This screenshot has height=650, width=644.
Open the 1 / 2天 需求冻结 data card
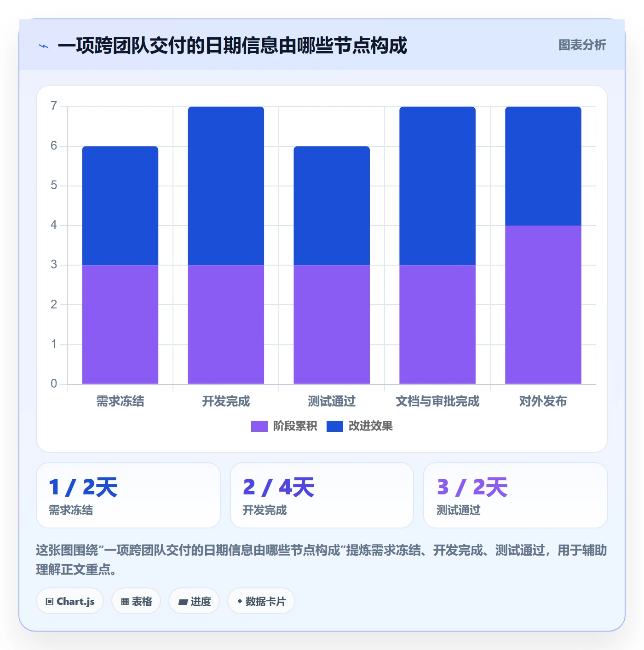[x=128, y=495]
